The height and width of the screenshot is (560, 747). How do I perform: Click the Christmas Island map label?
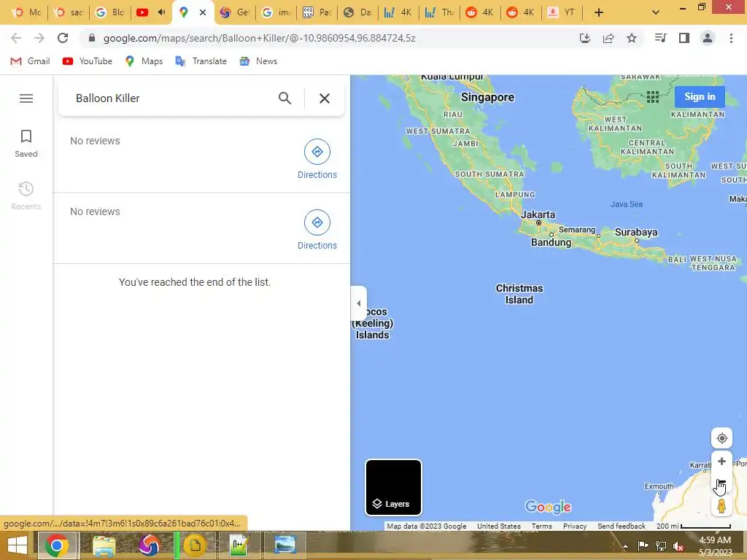519,294
